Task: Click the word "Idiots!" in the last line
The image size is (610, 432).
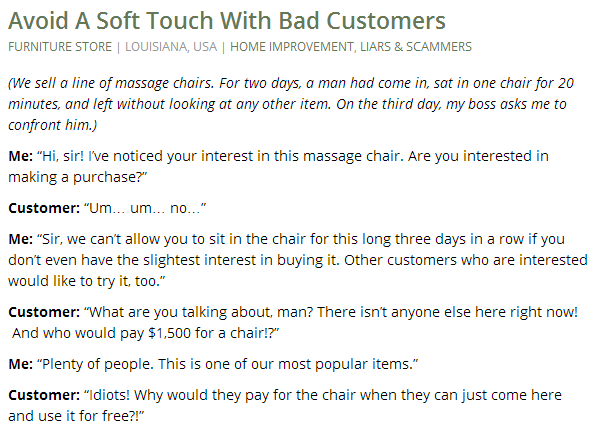Action: coord(109,395)
